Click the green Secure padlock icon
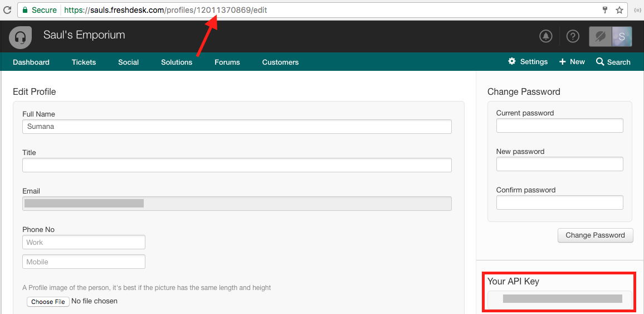This screenshot has width=644, height=314. click(x=26, y=10)
